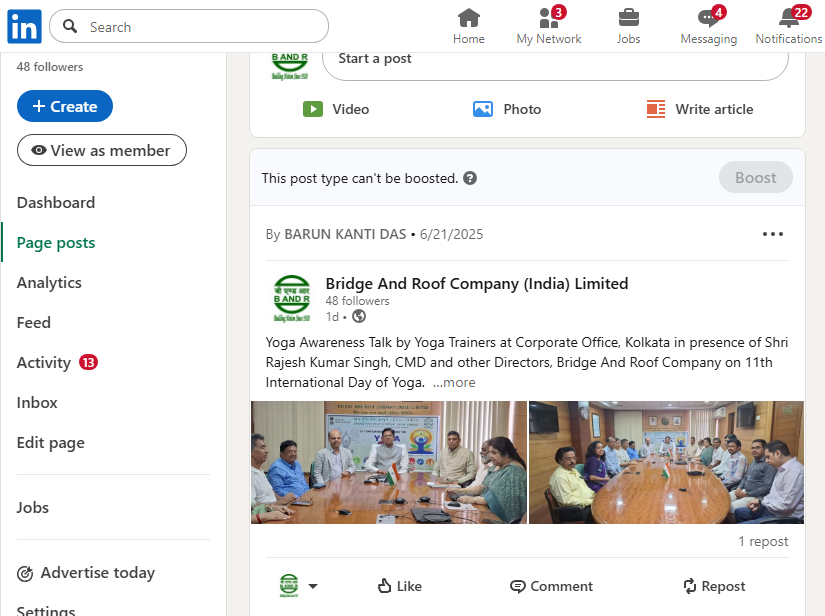Open Notifications bell with 22 alerts
825x616 pixels.
pyautogui.click(x=788, y=26)
